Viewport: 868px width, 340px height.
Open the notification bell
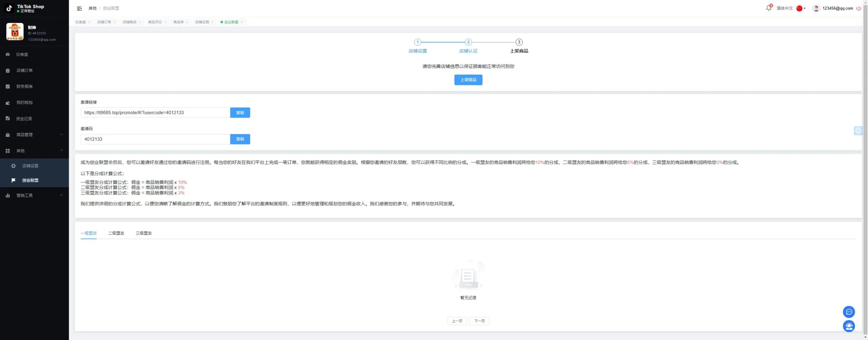point(768,8)
